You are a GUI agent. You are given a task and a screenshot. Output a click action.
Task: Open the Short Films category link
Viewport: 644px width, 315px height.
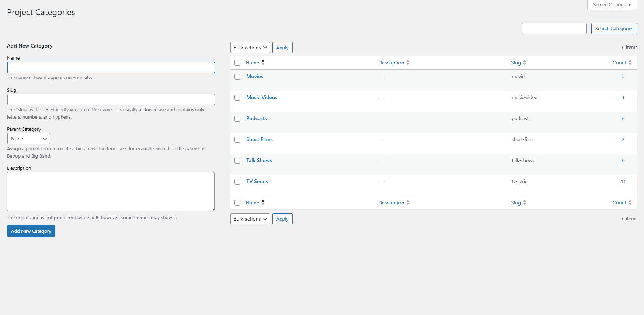(260, 139)
